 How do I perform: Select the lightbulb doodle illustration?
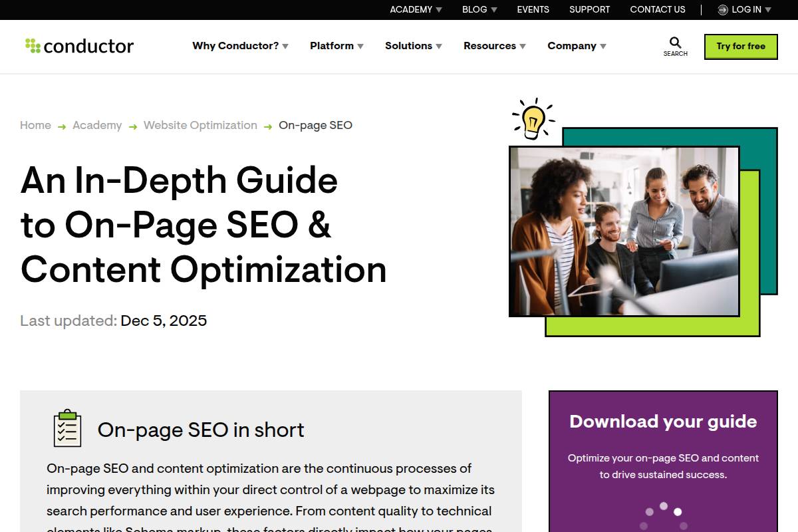(532, 120)
